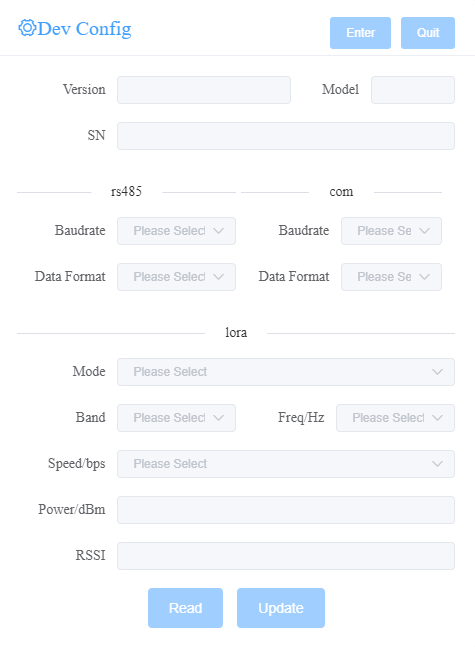Click the Read button

point(185,608)
